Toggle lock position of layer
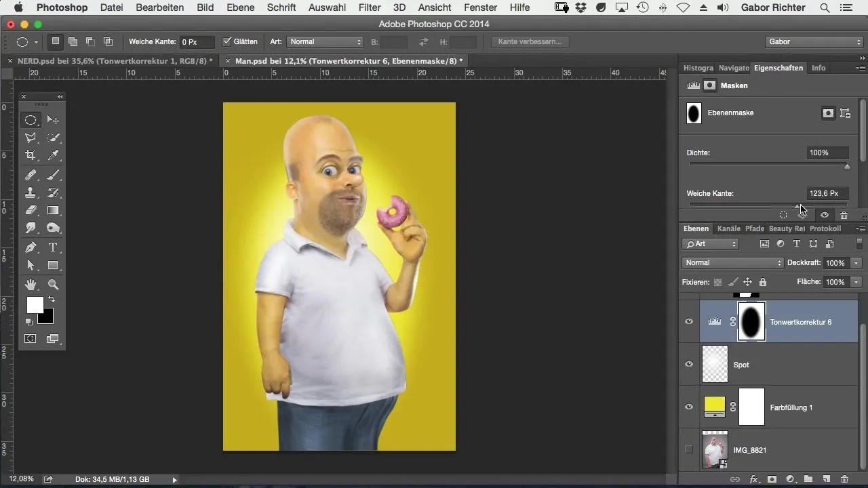The width and height of the screenshot is (868, 488). [x=747, y=282]
